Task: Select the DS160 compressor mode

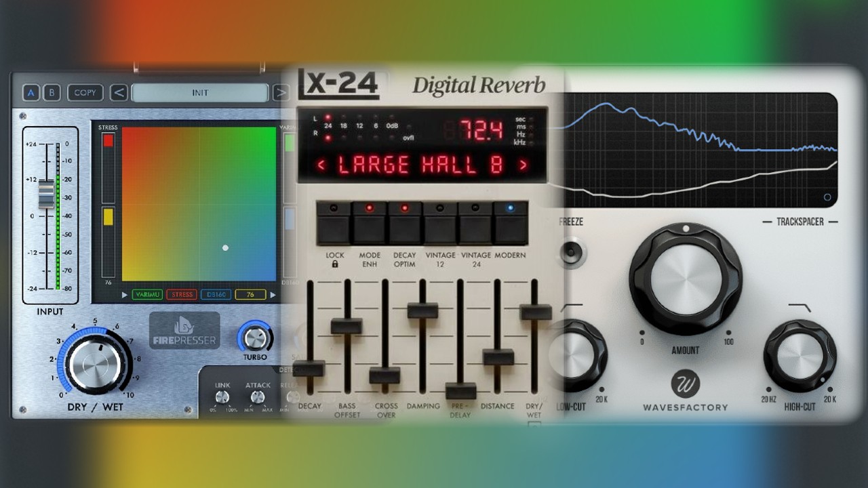Action: click(x=215, y=295)
